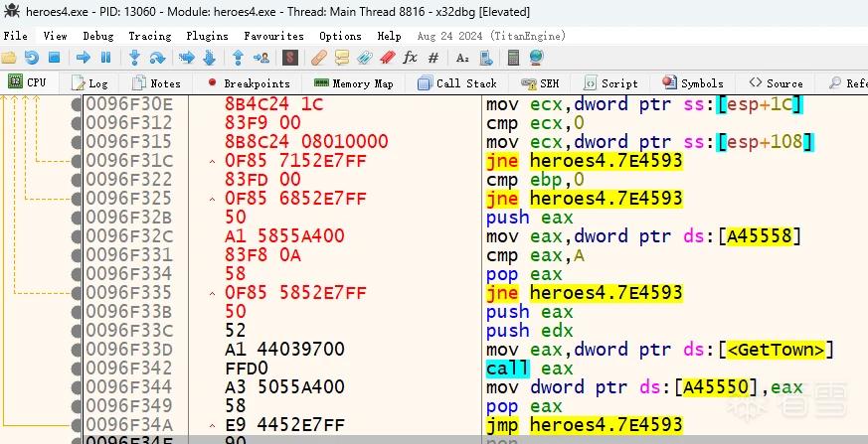Switch to the Script tab
The image size is (868, 444).
[x=611, y=83]
